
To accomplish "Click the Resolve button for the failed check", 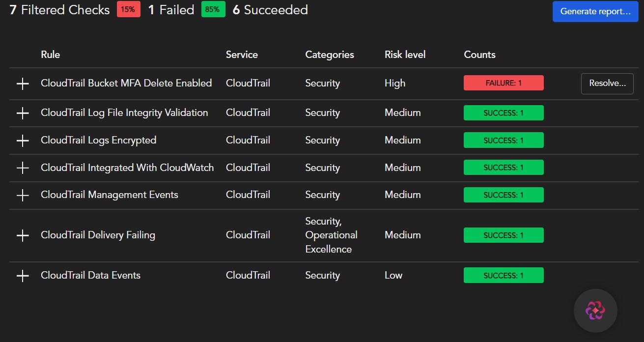I will 607,84.
